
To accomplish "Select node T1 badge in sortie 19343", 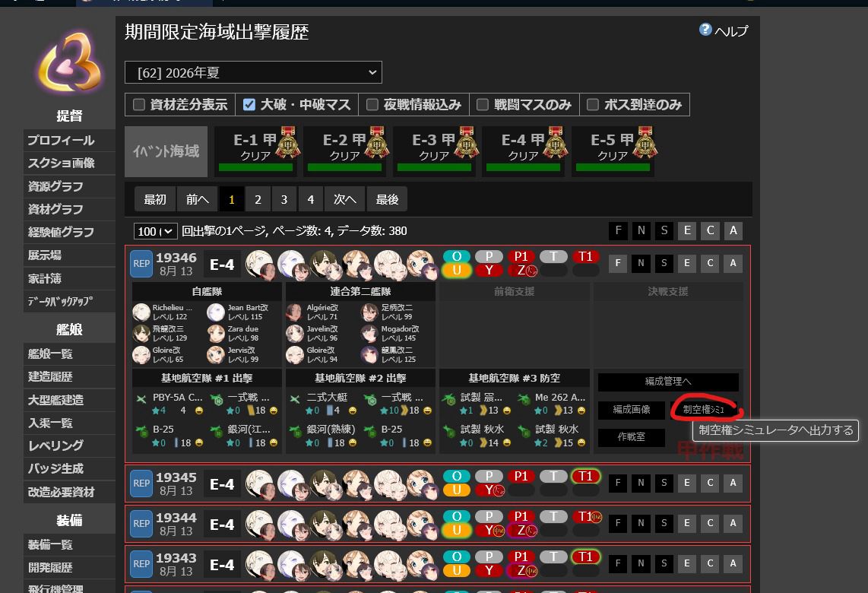I will (586, 557).
